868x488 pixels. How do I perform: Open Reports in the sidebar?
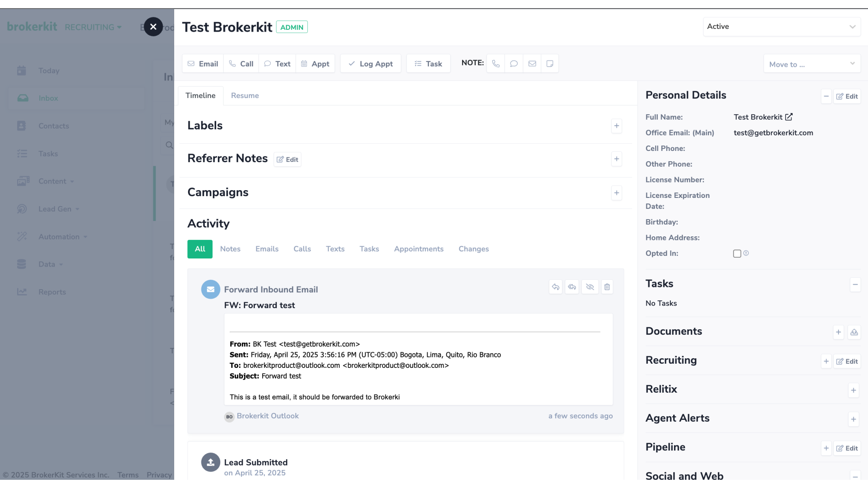pos(52,292)
